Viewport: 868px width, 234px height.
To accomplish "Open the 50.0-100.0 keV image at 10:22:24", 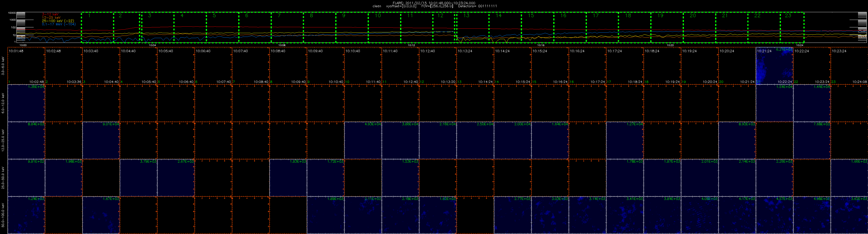I will click(x=812, y=215).
